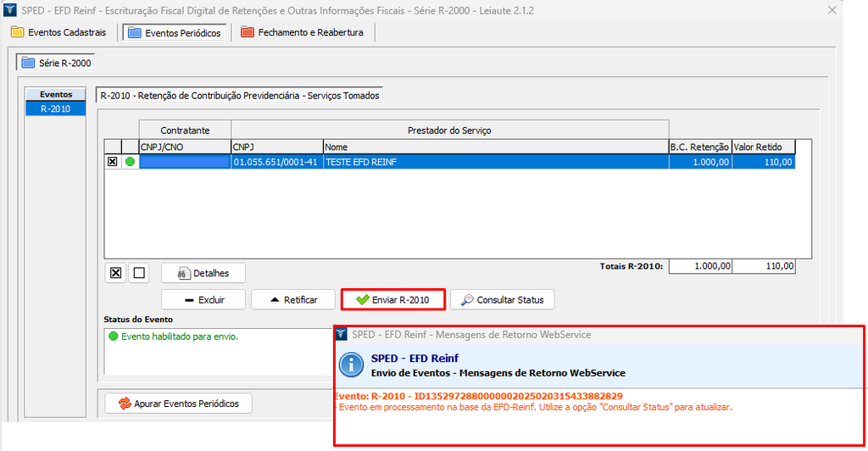Click the Consultar Status magnifier button
Viewport: 868px width, 451px height.
coord(502,300)
